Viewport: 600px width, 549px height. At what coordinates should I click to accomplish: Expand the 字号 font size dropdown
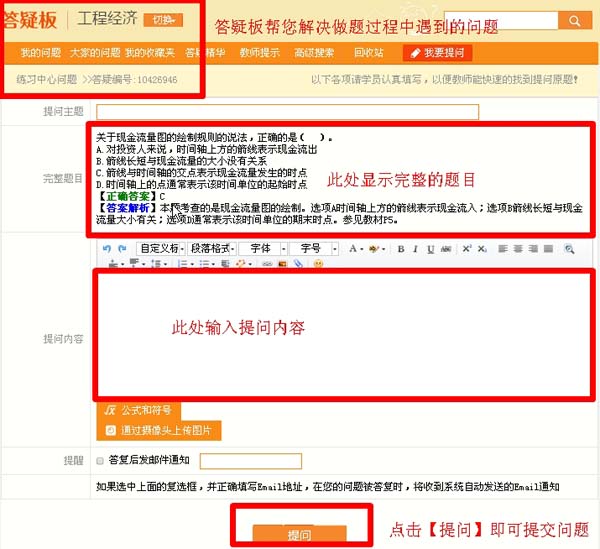click(x=314, y=248)
